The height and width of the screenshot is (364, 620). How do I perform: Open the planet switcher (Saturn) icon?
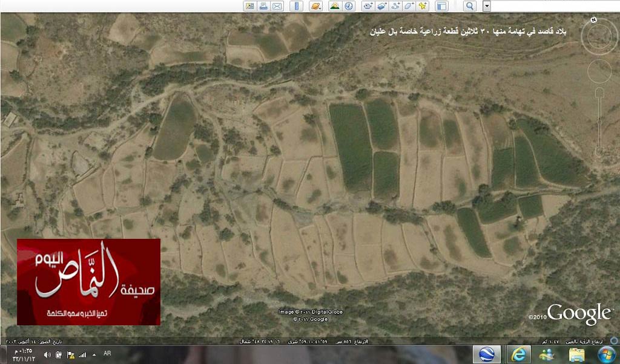point(315,6)
